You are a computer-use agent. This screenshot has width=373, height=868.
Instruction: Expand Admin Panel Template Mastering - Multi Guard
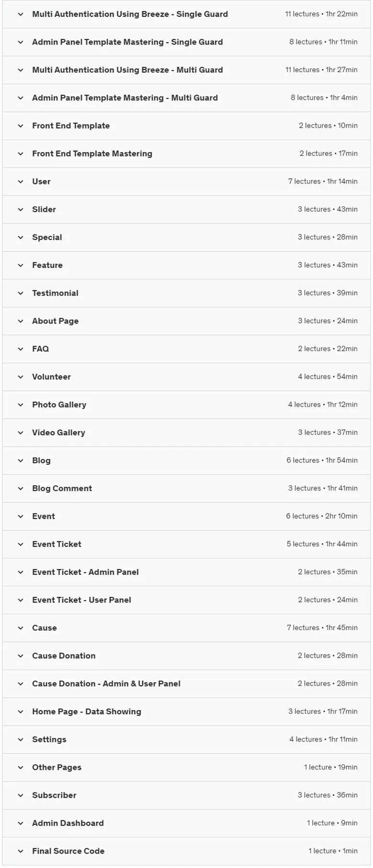click(x=186, y=98)
